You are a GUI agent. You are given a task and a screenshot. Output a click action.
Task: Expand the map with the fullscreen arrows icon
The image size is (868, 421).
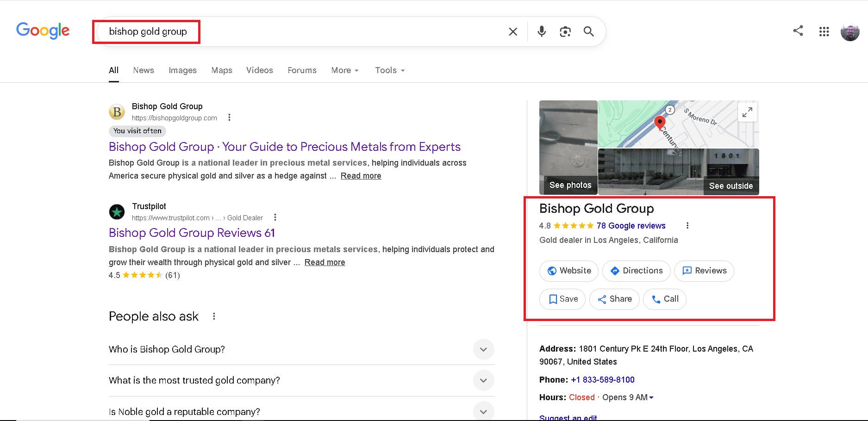point(747,111)
